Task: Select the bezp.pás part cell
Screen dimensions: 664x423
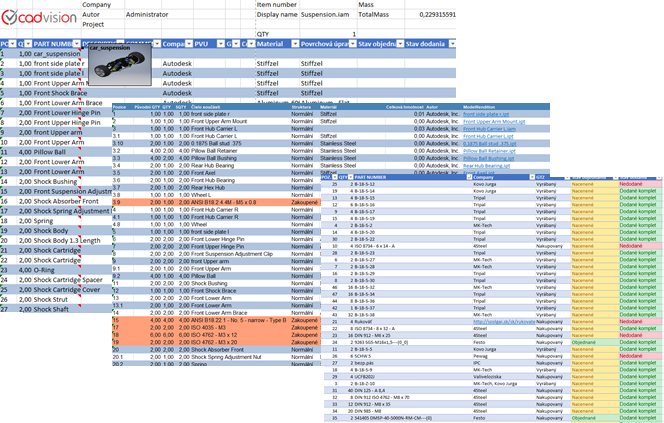Action: (364, 363)
